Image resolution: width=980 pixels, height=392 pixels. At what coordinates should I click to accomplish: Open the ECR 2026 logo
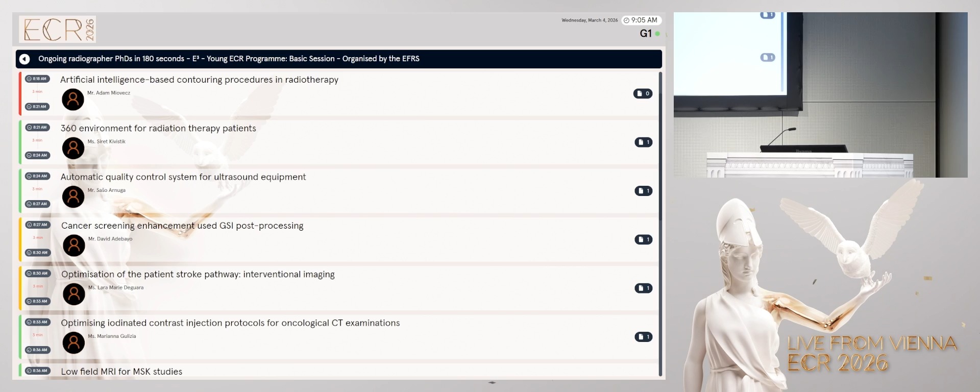pos(58,29)
